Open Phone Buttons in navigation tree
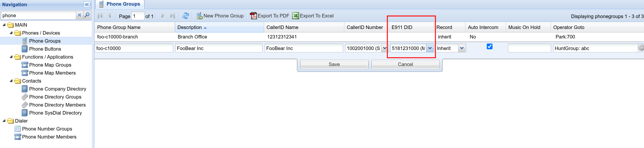 pos(45,49)
